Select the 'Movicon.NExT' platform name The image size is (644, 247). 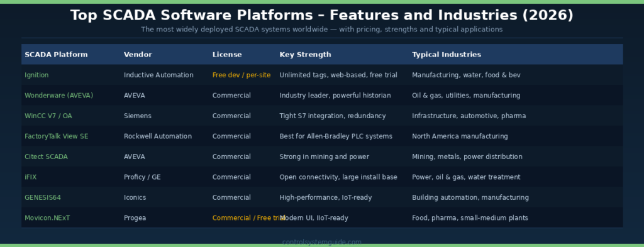coord(47,218)
